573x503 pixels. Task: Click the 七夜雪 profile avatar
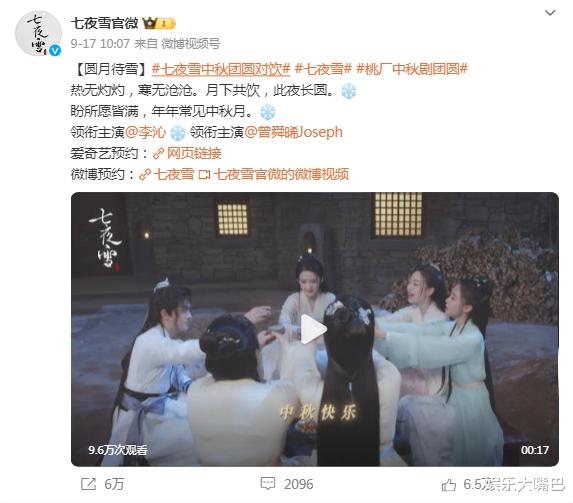[38, 34]
